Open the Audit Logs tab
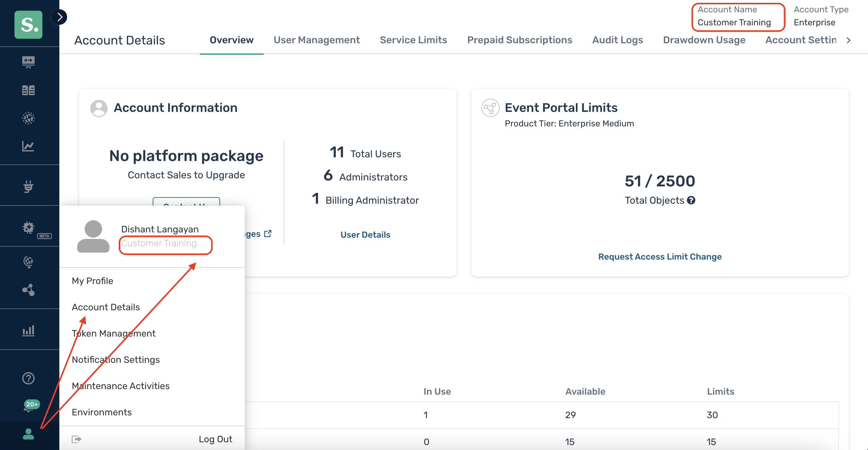The width and height of the screenshot is (868, 450). click(x=617, y=40)
